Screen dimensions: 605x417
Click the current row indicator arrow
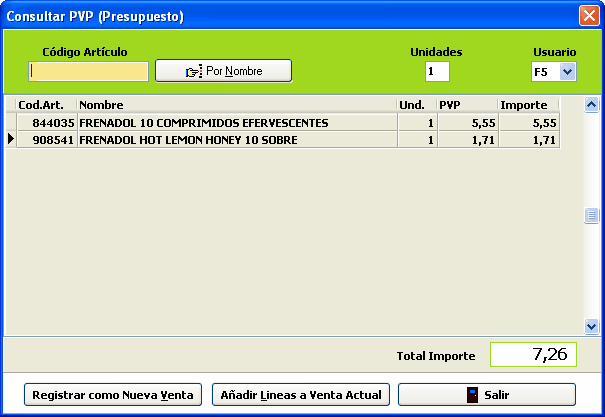tap(11, 141)
